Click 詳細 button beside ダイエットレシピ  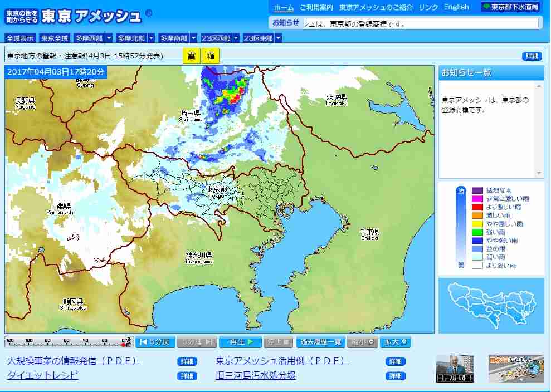pos(187,376)
